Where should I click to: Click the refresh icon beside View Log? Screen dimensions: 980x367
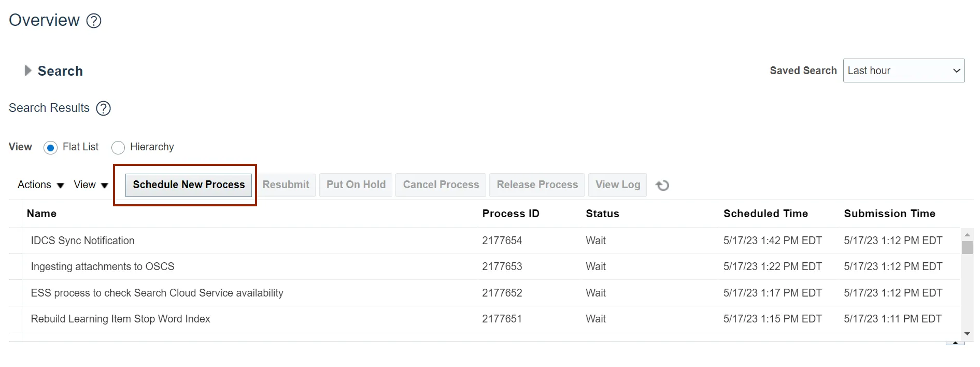click(662, 186)
